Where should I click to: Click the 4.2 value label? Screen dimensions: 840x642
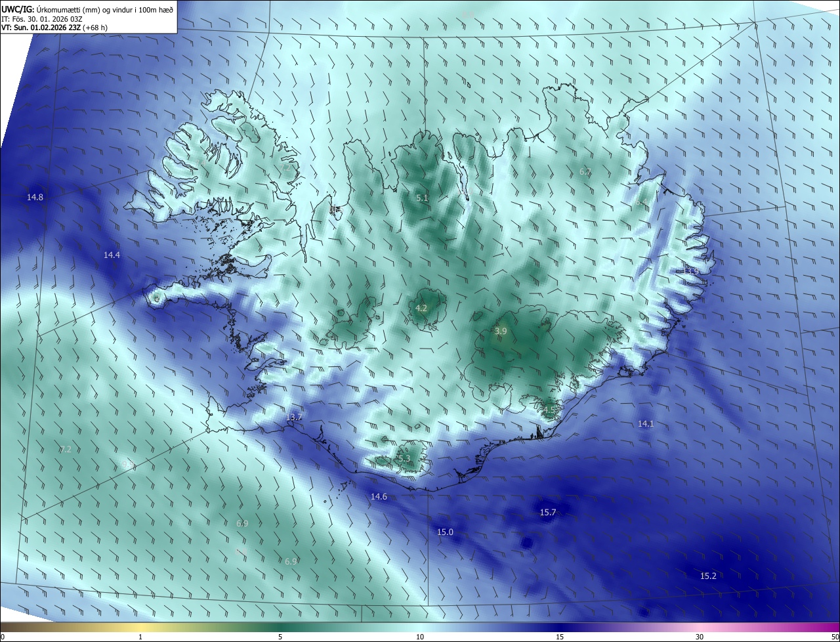(x=421, y=309)
